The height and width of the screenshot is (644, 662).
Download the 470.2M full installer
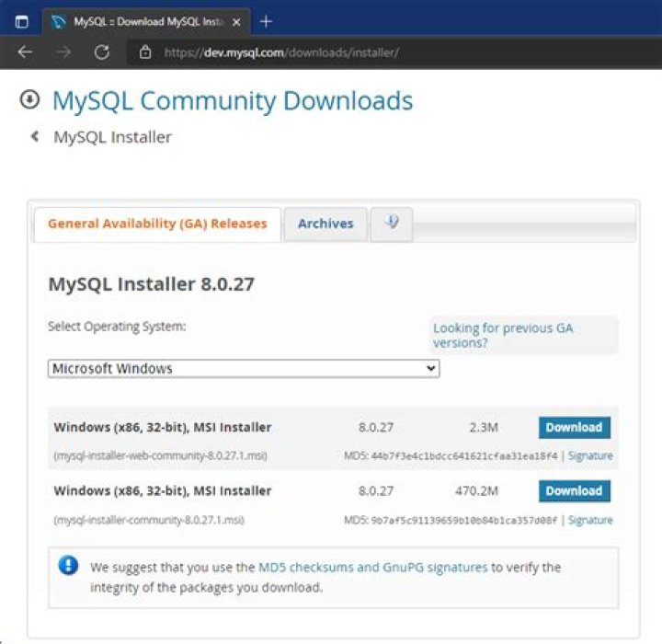point(574,491)
